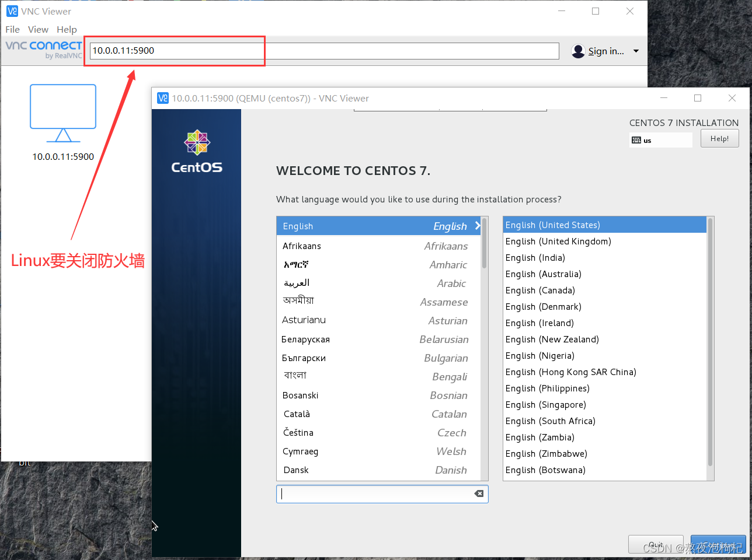Image resolution: width=752 pixels, height=560 pixels.
Task: Choose English (India) locale
Action: click(x=604, y=258)
